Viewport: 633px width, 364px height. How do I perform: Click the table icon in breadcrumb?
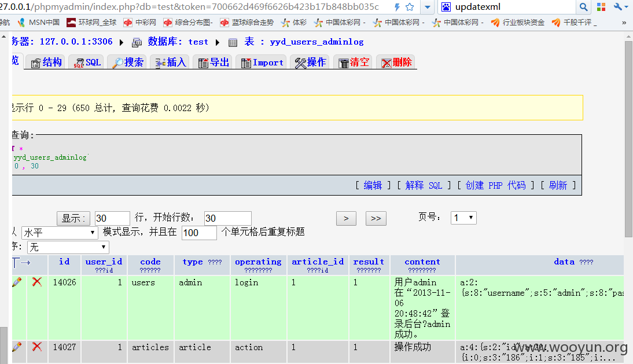coord(233,42)
